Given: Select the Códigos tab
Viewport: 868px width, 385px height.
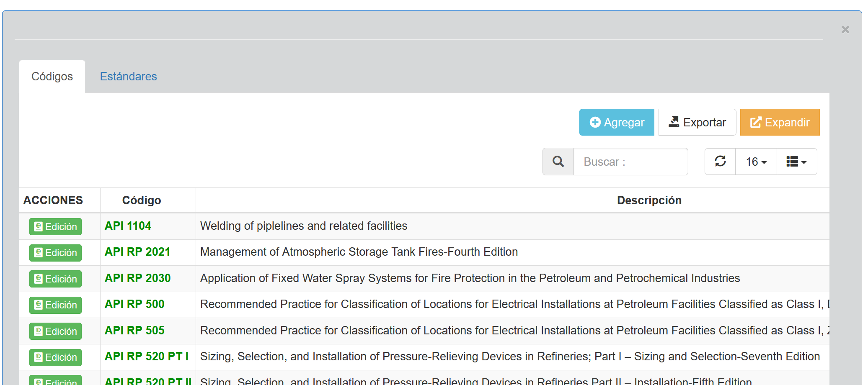Looking at the screenshot, I should pyautogui.click(x=52, y=77).
